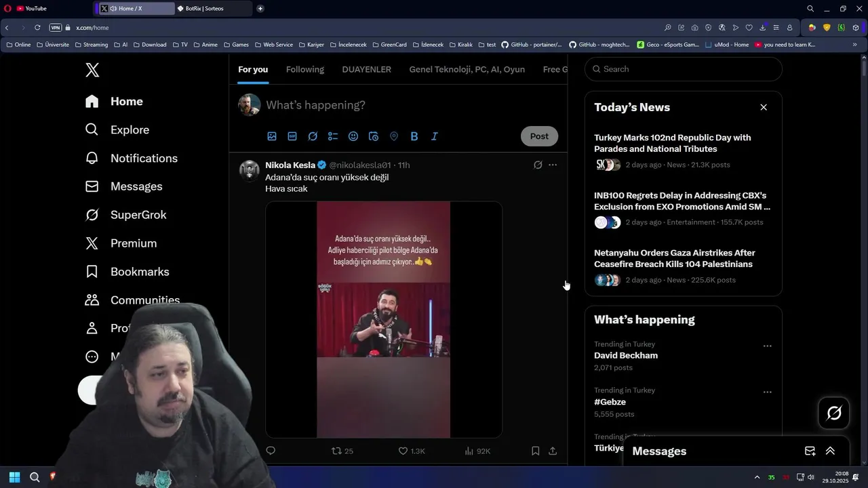Open Windows taskbar search
Image resolution: width=868 pixels, height=488 pixels.
click(35, 477)
